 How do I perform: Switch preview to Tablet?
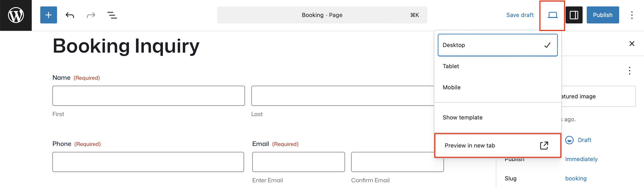tap(497, 66)
